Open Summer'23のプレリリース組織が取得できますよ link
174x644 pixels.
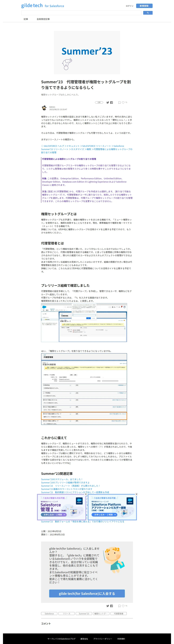65,483
